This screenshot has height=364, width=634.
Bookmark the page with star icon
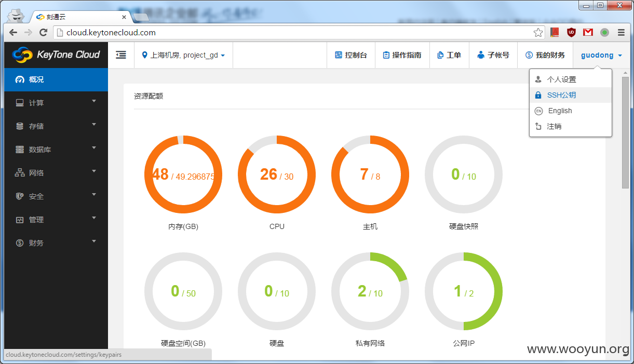538,32
